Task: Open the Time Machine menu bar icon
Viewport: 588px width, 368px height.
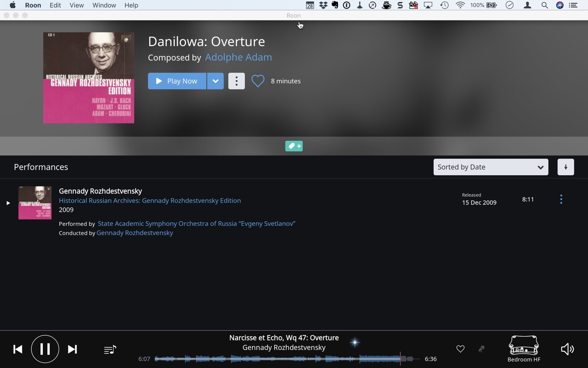Action: click(444, 5)
